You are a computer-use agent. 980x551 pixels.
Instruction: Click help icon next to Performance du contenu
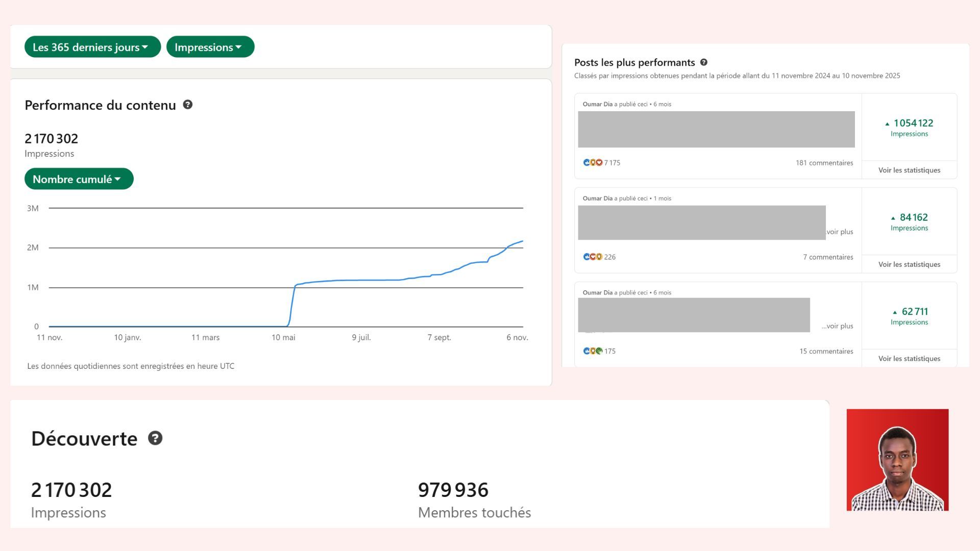188,105
